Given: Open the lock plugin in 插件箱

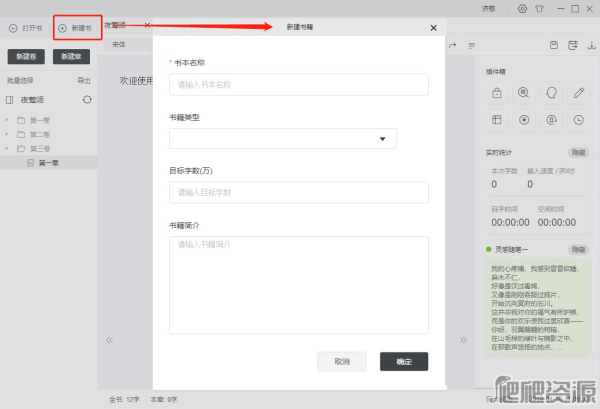Looking at the screenshot, I should click(497, 93).
